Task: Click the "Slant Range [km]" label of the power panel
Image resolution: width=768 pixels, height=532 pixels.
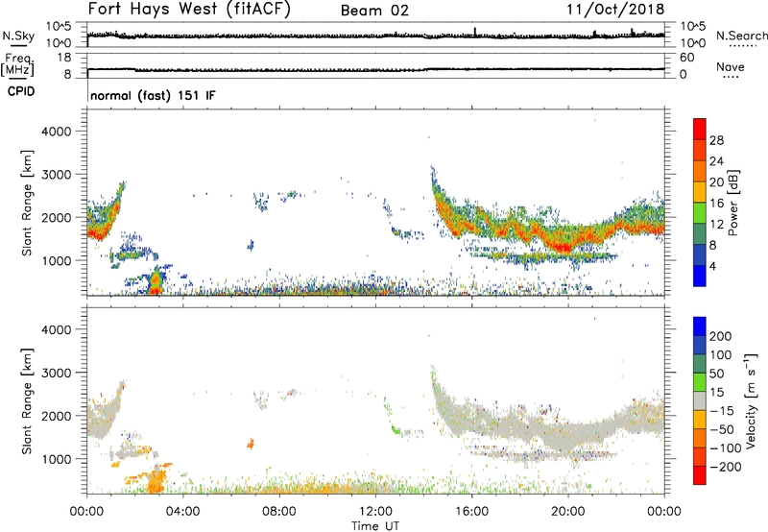Action: (x=27, y=203)
